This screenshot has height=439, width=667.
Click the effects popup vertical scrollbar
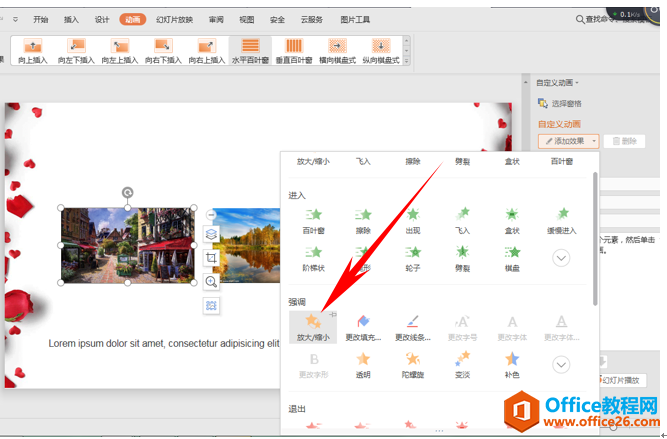tap(595, 238)
